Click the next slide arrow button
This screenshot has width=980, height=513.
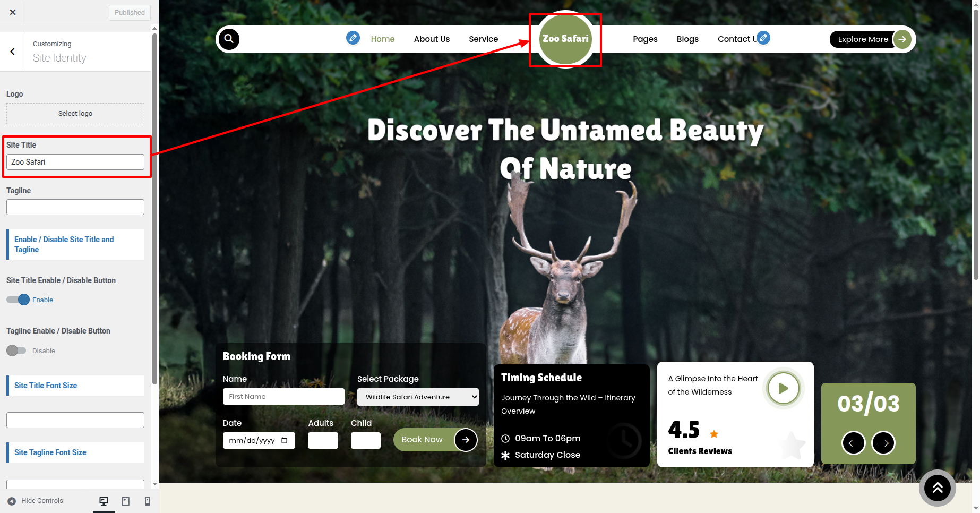[x=883, y=443]
